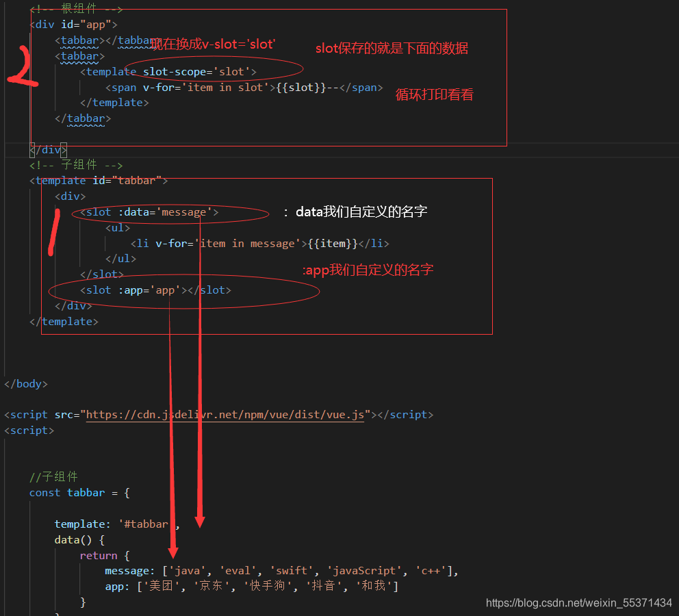Click the standalone opening <script> tag line
This screenshot has height=616, width=679.
29,431
